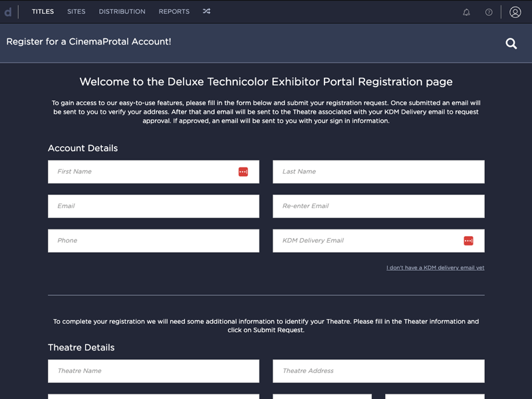Open the user profile avatar icon
The image size is (532, 399).
coord(515,12)
